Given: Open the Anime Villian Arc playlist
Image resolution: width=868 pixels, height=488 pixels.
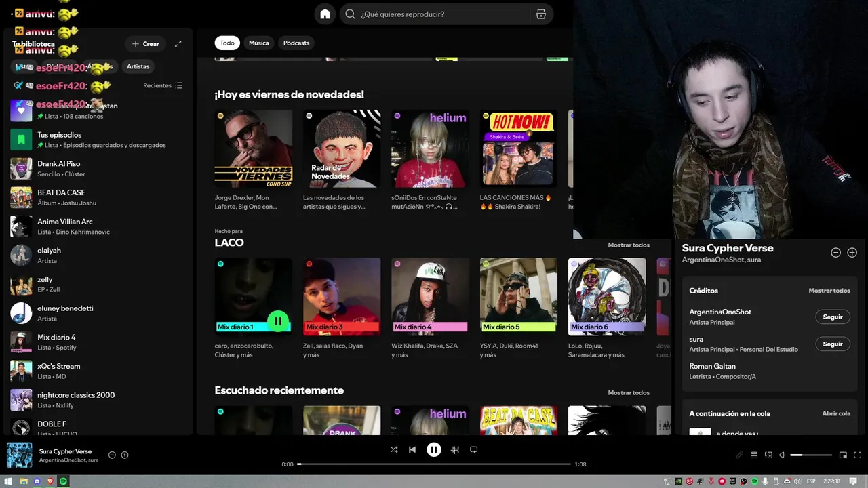Looking at the screenshot, I should [100, 226].
